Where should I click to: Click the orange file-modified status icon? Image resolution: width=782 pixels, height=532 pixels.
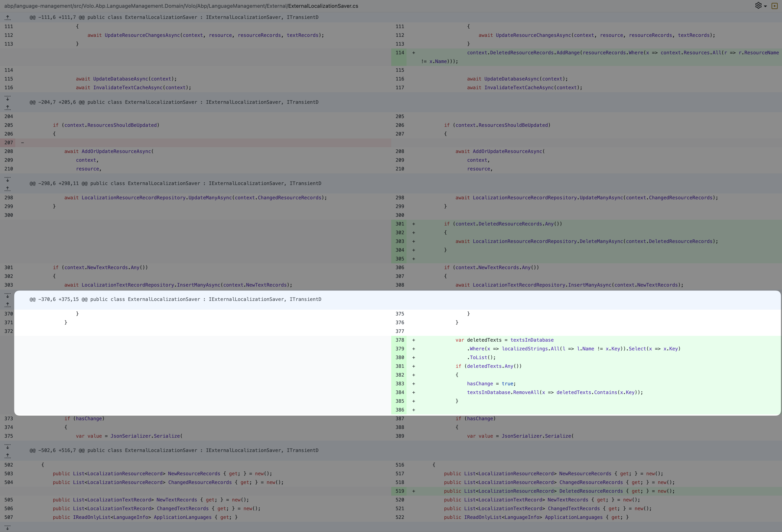[x=774, y=6]
